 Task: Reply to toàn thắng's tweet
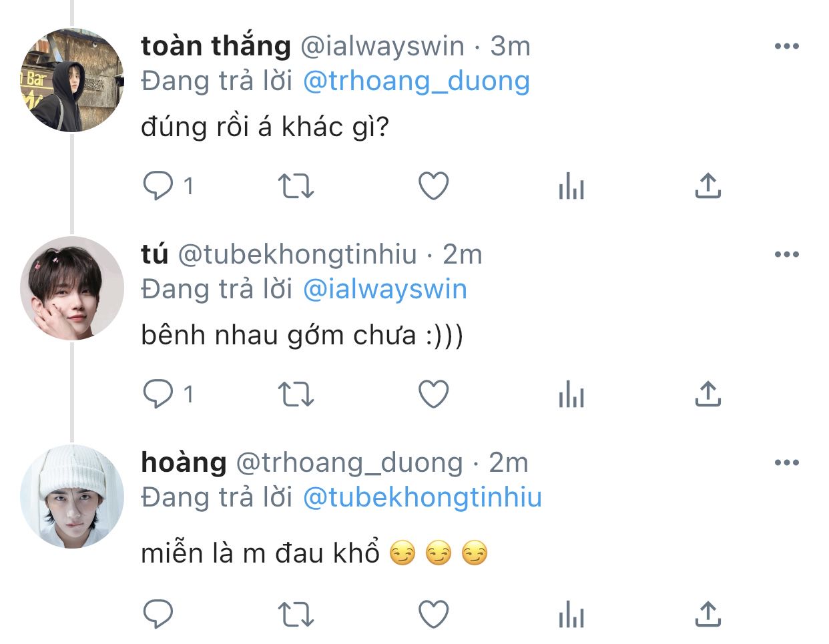tap(158, 186)
